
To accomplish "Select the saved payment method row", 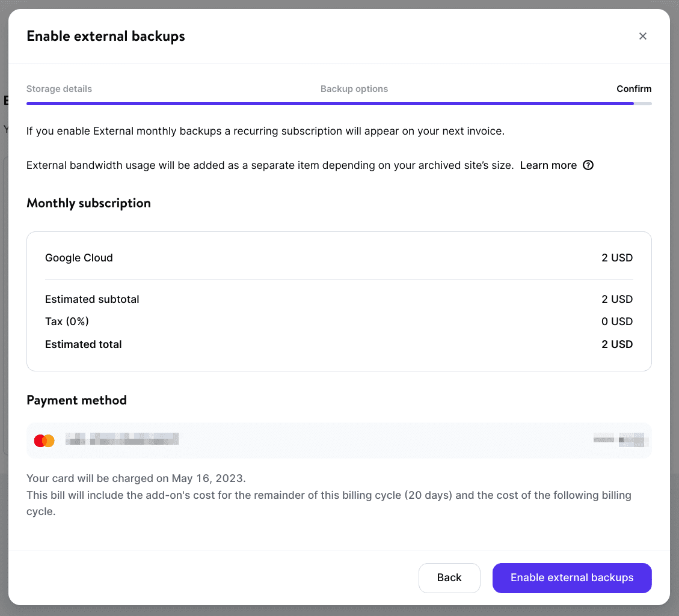I will [339, 440].
